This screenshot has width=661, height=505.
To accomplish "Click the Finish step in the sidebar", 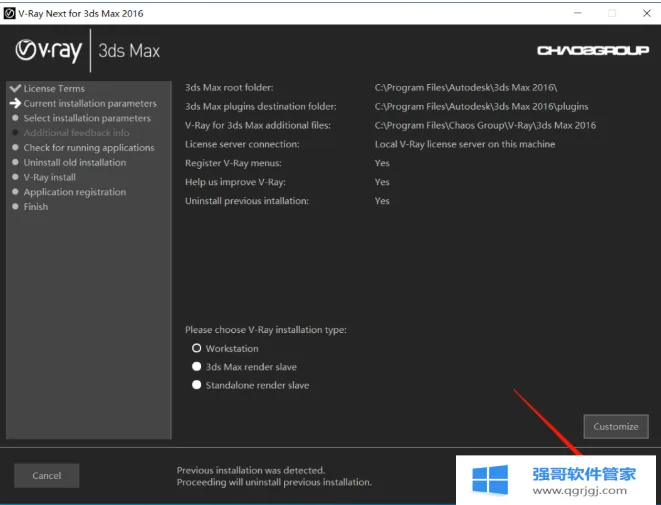I will coord(35,207).
